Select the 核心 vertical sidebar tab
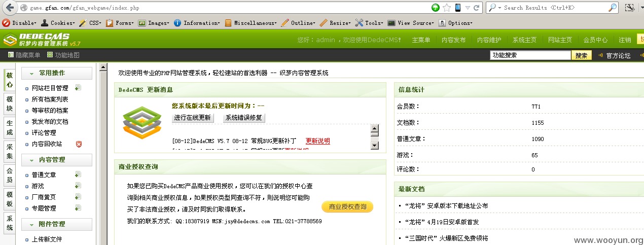The width and height of the screenshot is (644, 245). click(x=9, y=80)
